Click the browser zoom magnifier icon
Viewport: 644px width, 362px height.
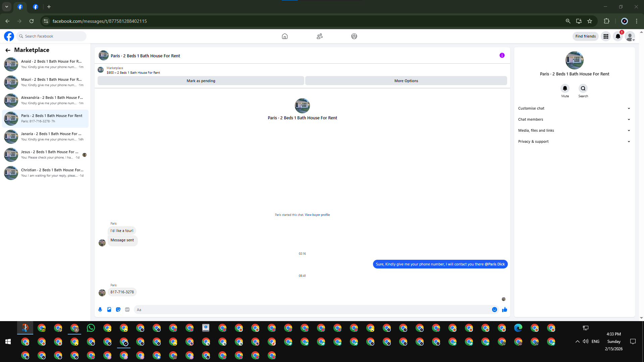point(568,21)
